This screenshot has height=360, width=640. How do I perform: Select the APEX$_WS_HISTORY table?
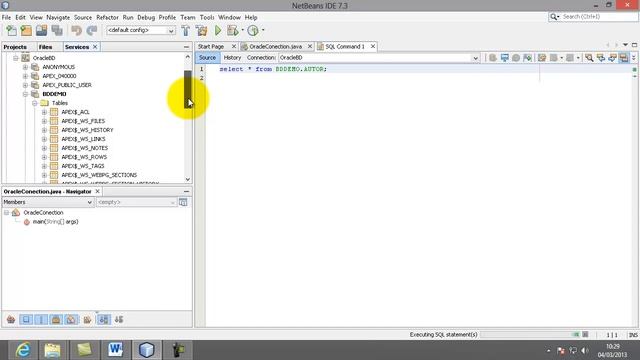click(x=87, y=130)
